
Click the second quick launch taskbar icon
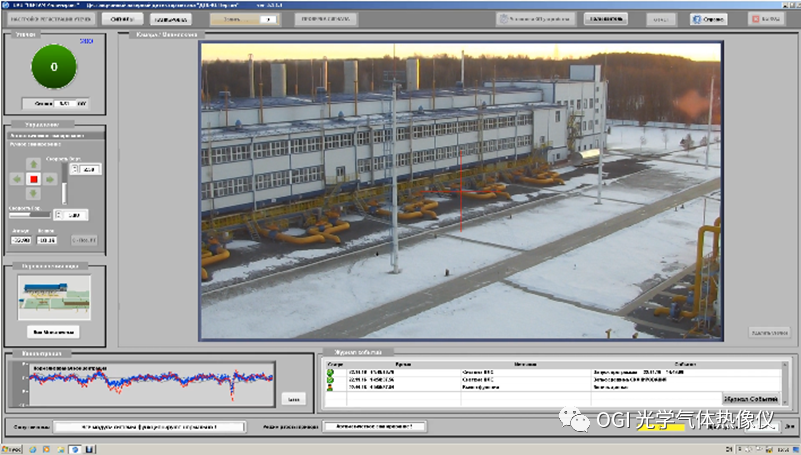(46, 449)
